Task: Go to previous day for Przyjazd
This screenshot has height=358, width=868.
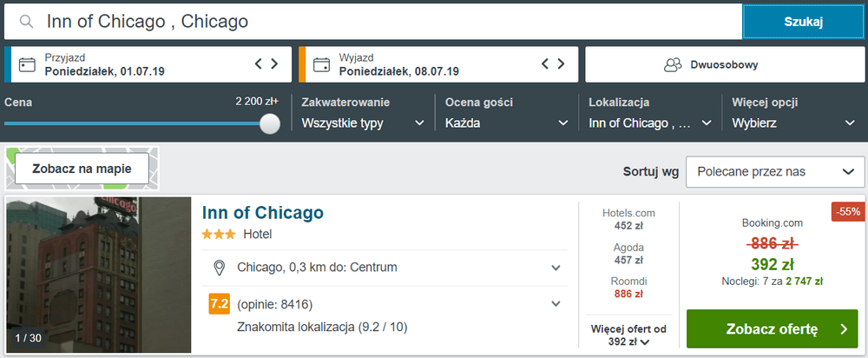Action: tap(258, 63)
